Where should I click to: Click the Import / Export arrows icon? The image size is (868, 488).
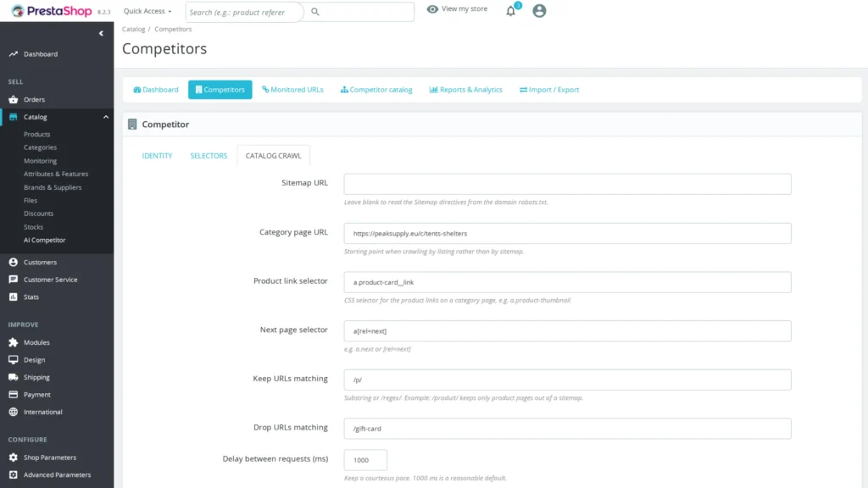pyautogui.click(x=523, y=90)
